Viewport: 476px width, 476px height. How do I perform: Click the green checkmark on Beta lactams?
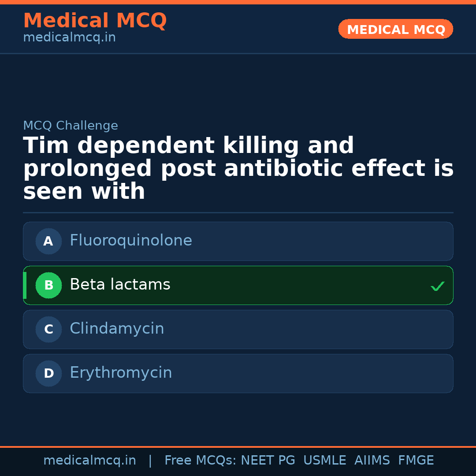[x=437, y=286]
